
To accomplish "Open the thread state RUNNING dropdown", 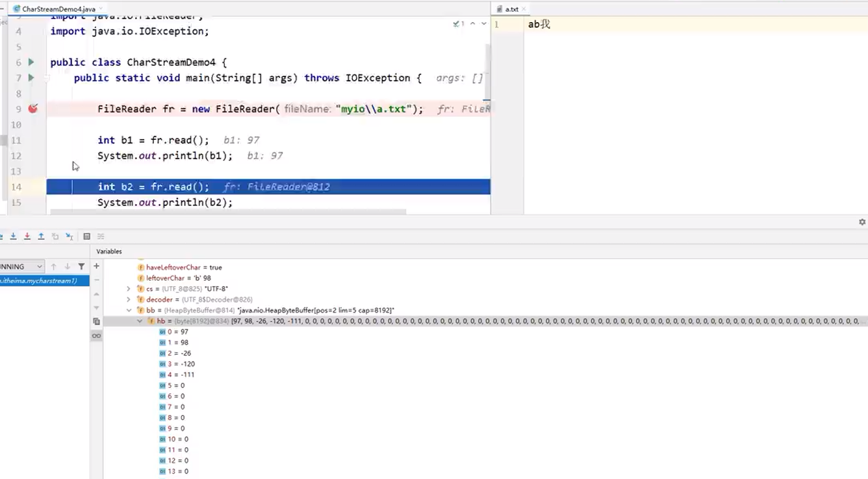I will pos(22,266).
